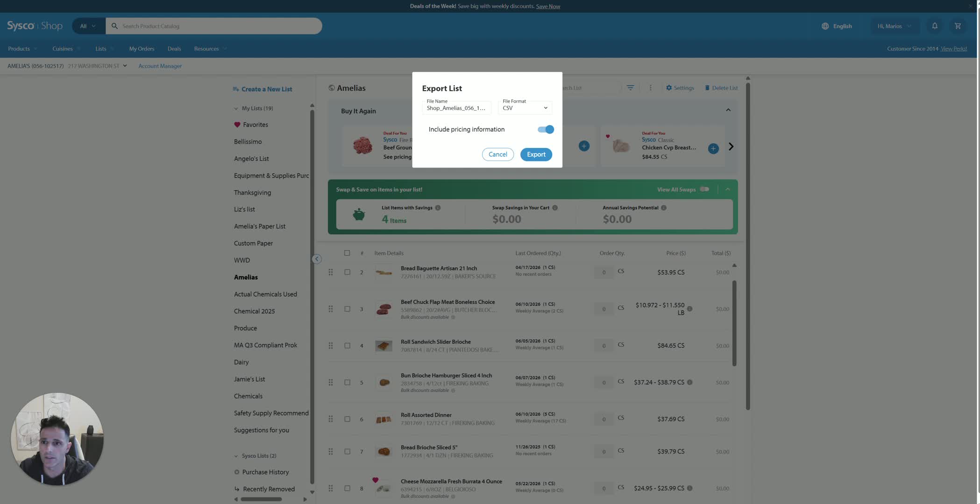The image size is (980, 504).
Task: Check the Roll Assorted Dinner checkbox
Action: [x=347, y=419]
